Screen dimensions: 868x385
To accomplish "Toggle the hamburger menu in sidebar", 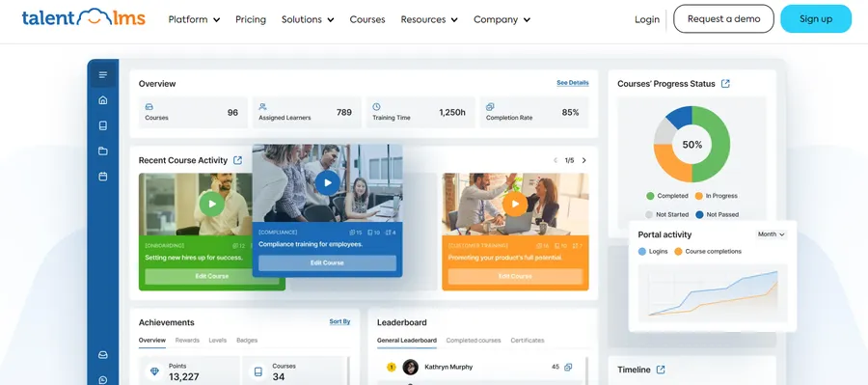I will click(103, 75).
